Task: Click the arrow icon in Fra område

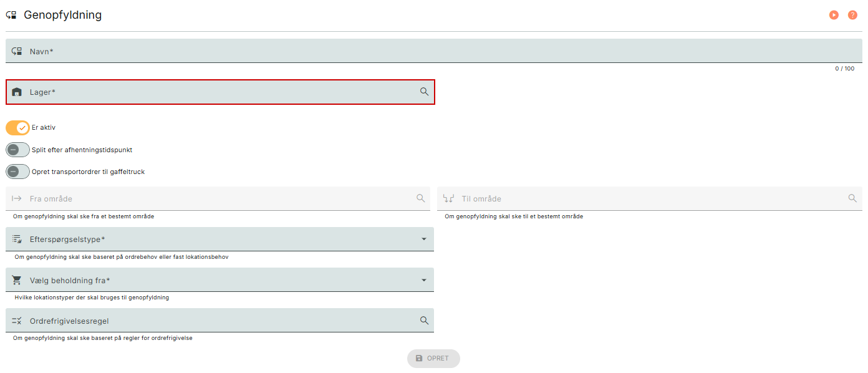Action: coord(17,198)
